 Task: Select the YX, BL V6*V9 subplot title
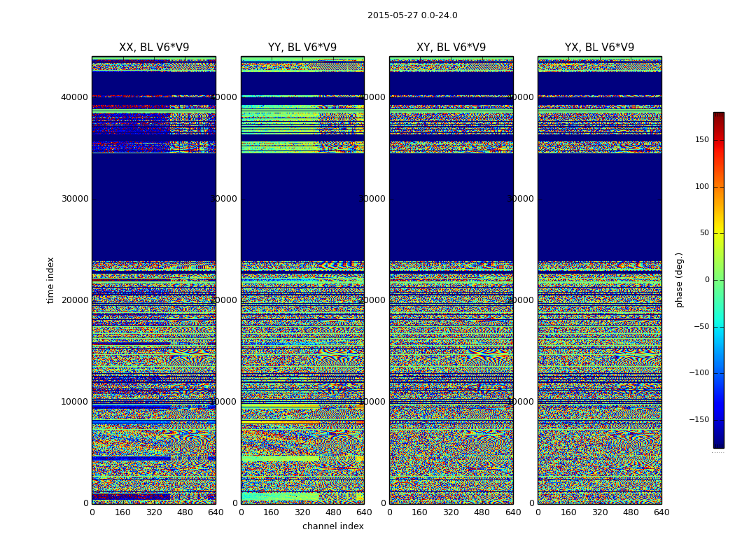coord(599,48)
